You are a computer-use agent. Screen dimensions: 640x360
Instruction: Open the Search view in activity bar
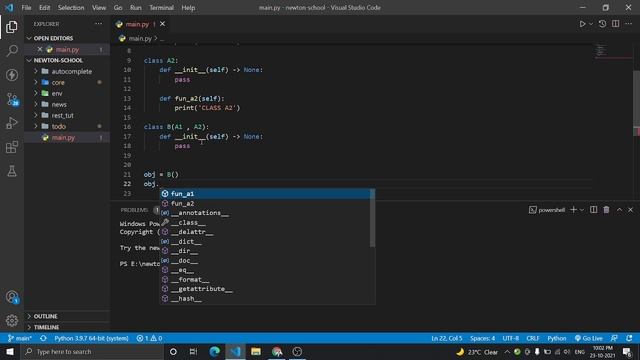pyautogui.click(x=12, y=51)
